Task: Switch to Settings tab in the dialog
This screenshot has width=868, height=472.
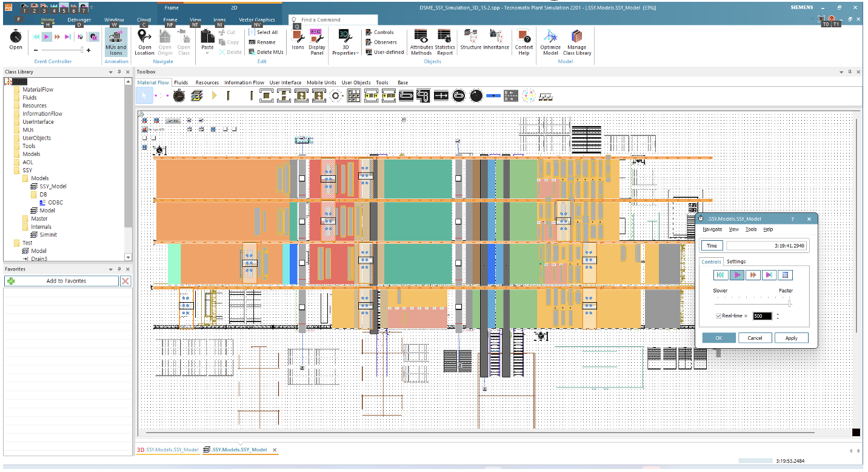Action: click(x=736, y=261)
